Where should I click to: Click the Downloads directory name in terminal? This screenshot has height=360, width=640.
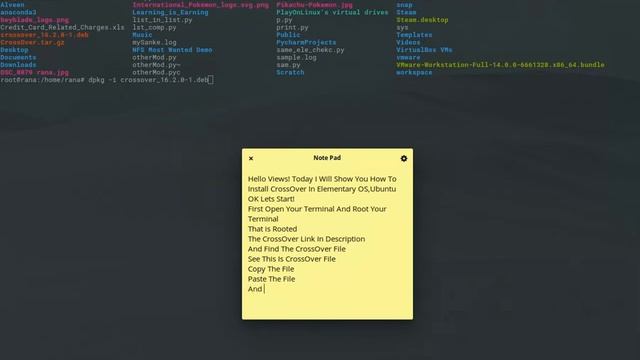[x=18, y=65]
